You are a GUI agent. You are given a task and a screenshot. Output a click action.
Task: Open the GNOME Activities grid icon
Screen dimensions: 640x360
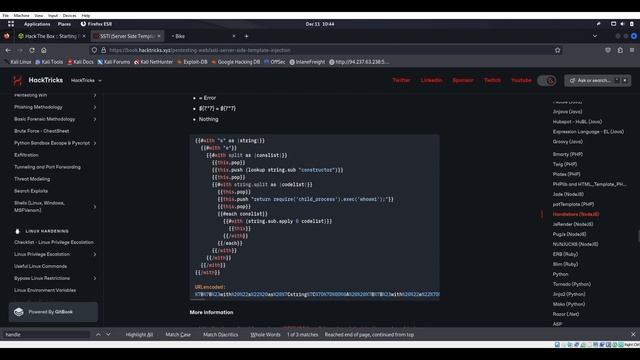point(11,24)
